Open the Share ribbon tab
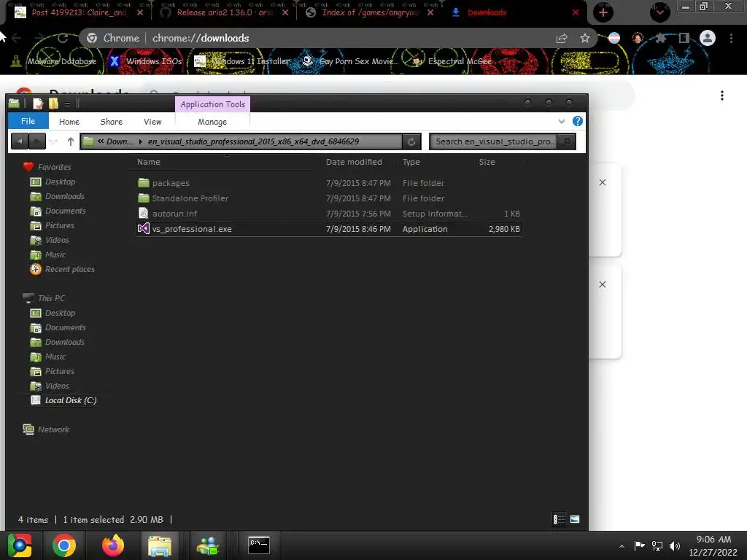 [x=112, y=122]
